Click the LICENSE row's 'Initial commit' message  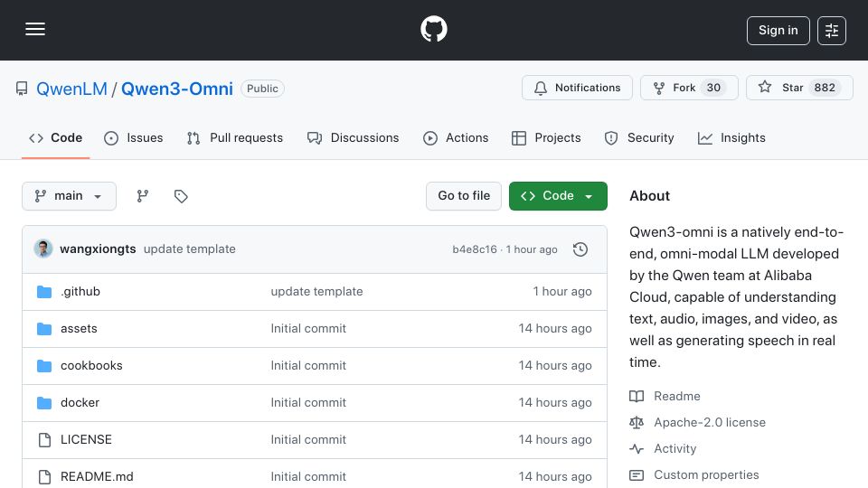click(308, 440)
